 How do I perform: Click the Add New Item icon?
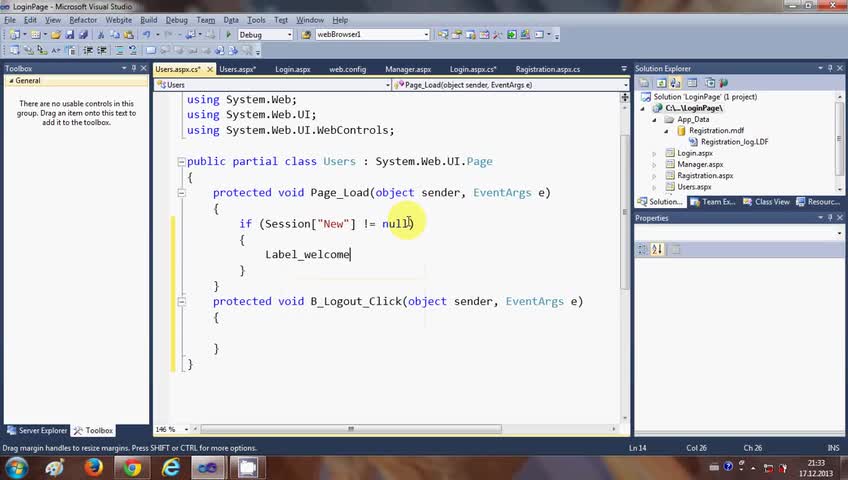36,35
